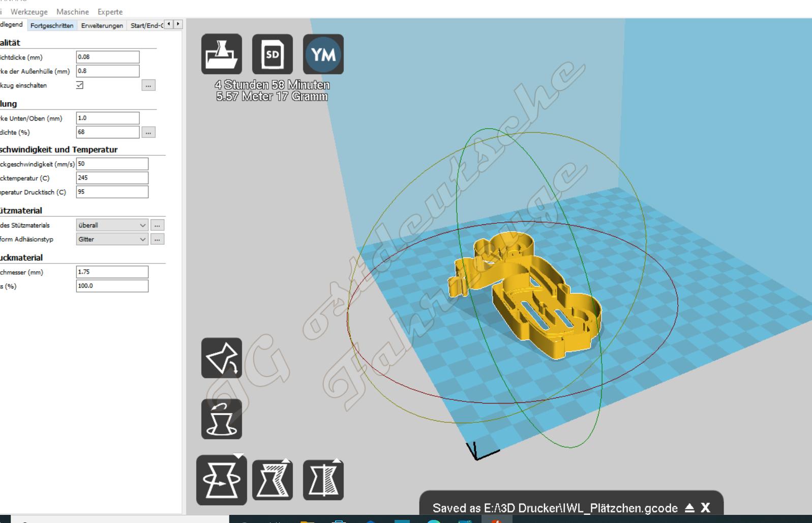
Task: Eject the drive from the saved notification
Action: 689,508
